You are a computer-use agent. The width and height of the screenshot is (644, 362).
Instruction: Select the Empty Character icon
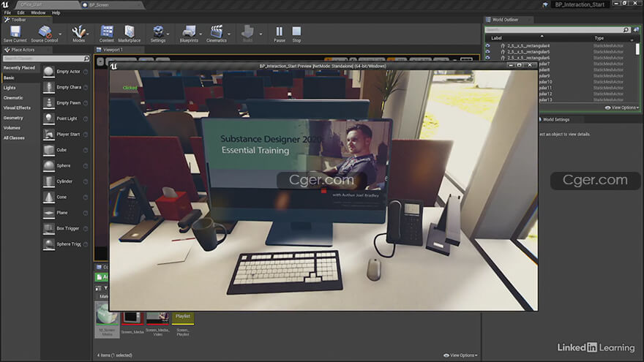[49, 88]
